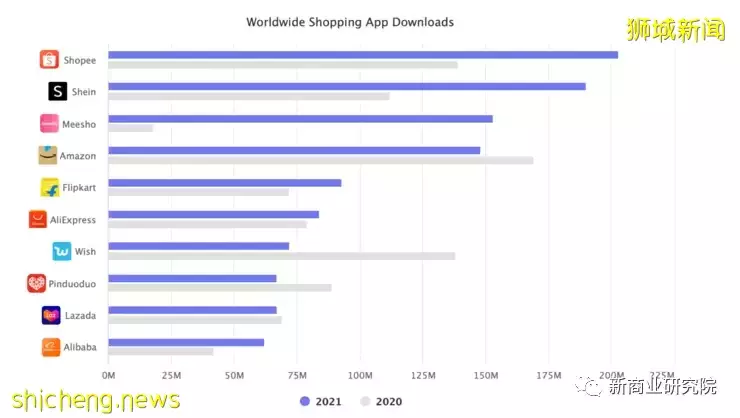Click the Flipkart app icon

point(50,187)
